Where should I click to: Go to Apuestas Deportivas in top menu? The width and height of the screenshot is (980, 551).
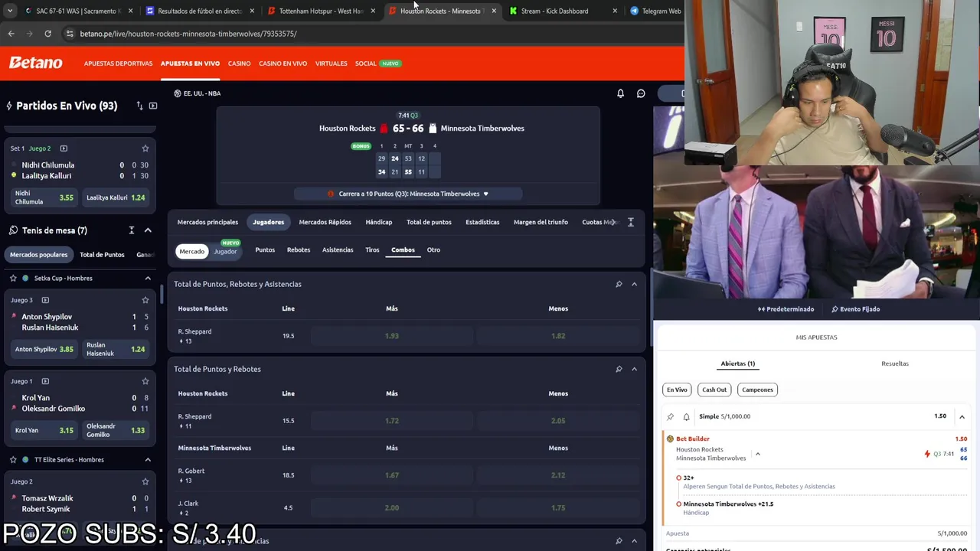tap(118, 64)
